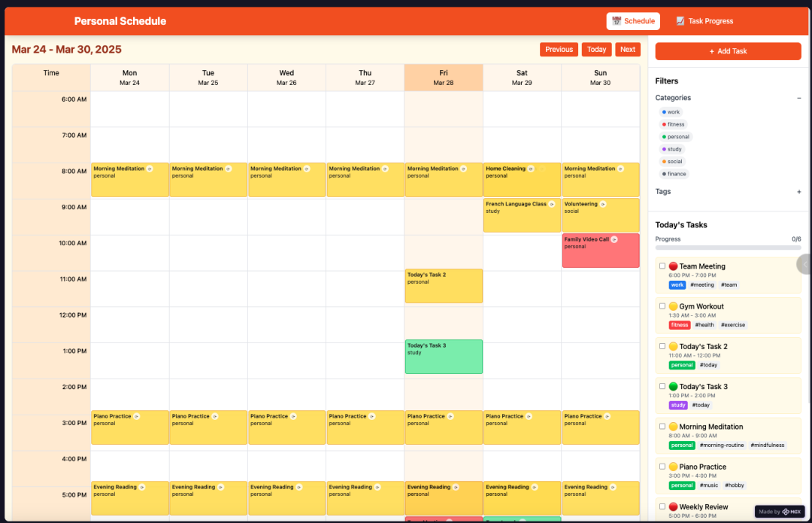Screen dimensions: 812x523
Task: Click recurring icon on Wednesday's Evening Reading
Action: pyautogui.click(x=299, y=487)
